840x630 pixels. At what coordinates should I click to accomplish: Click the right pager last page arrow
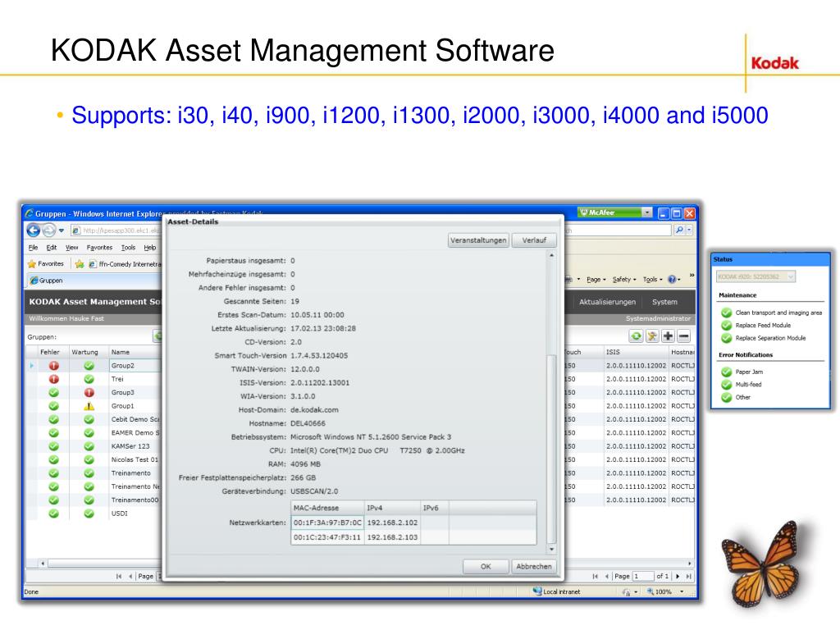(688, 577)
